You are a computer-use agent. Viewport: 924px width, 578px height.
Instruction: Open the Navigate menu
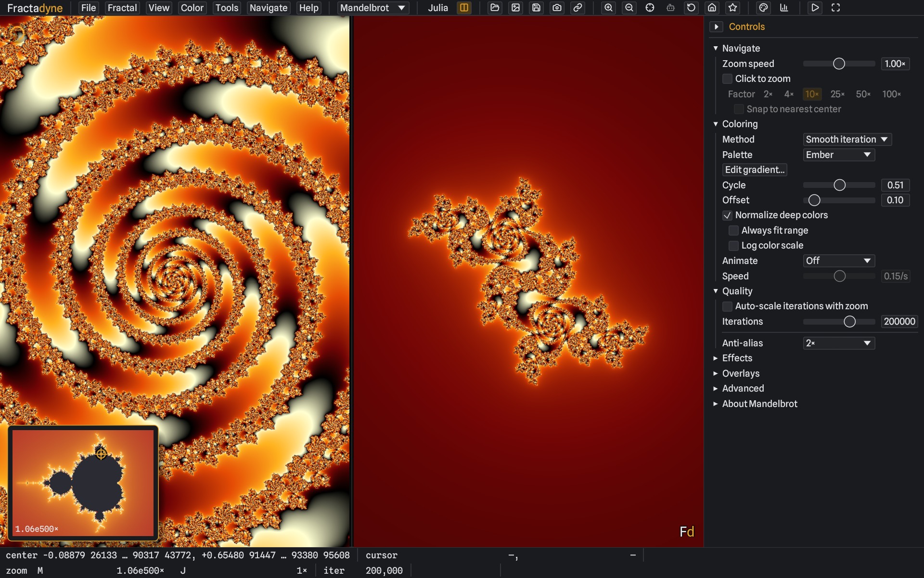269,8
